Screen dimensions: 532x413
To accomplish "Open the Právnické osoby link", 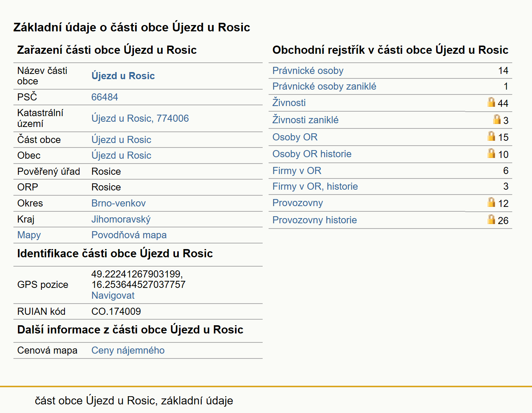I will 308,71.
